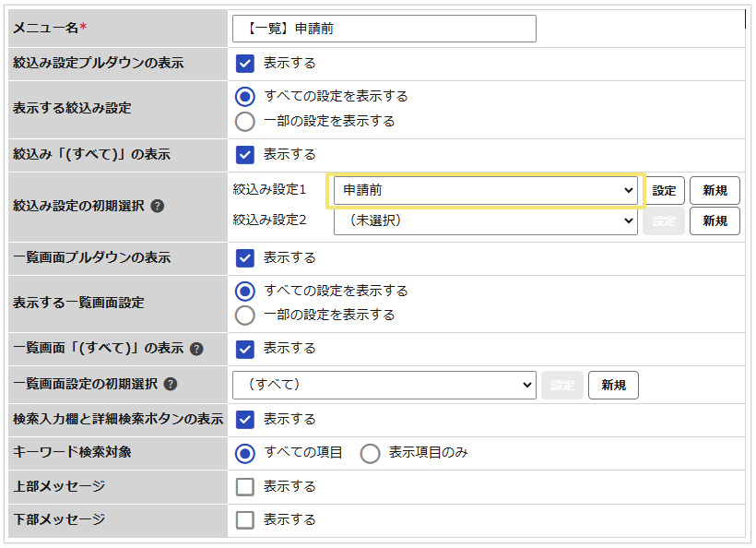
Task: Open 絞込み設定2 dropdown showing (未選択)
Action: 486,220
